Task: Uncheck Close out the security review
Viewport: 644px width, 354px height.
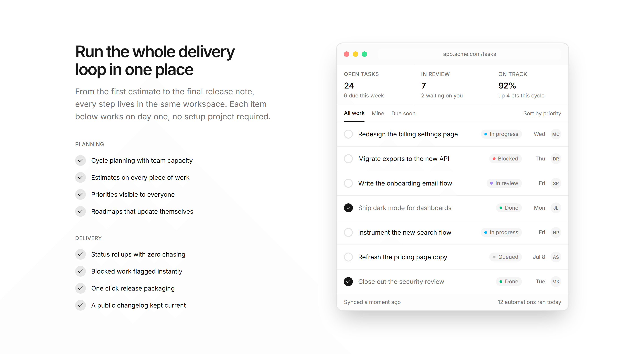Action: (348, 282)
